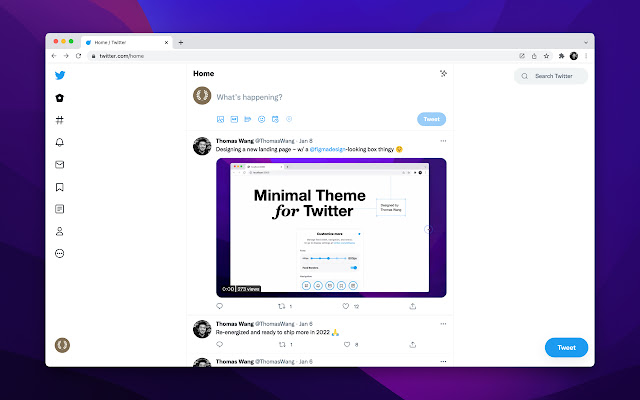Open Notifications bell icon

(60, 142)
